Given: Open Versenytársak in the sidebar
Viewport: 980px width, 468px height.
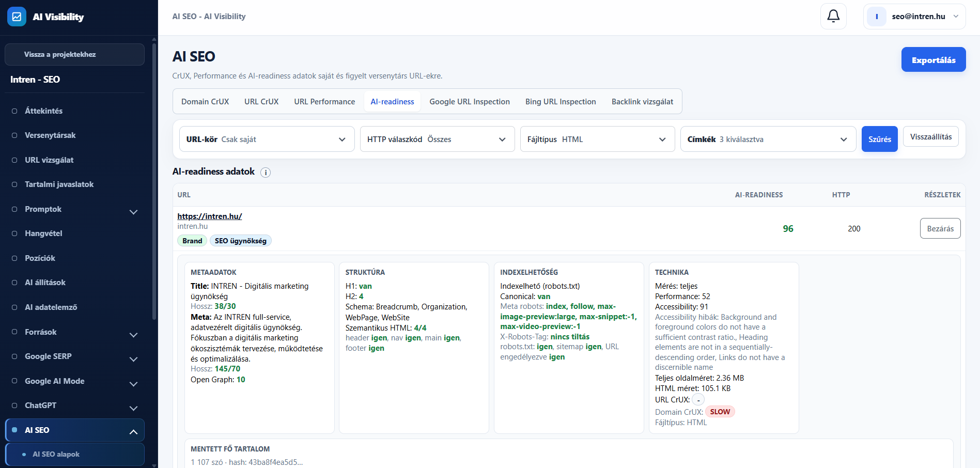Looking at the screenshot, I should pyautogui.click(x=50, y=135).
